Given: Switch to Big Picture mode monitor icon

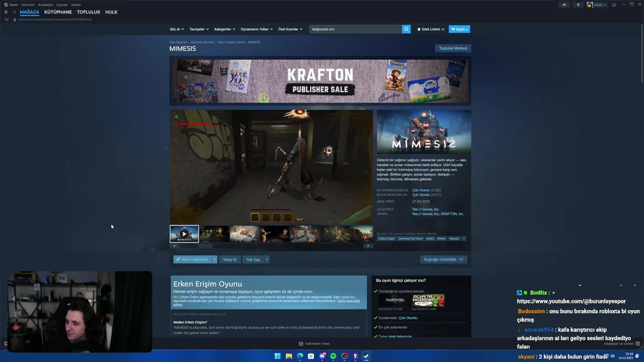Looking at the screenshot, I should point(614,5).
